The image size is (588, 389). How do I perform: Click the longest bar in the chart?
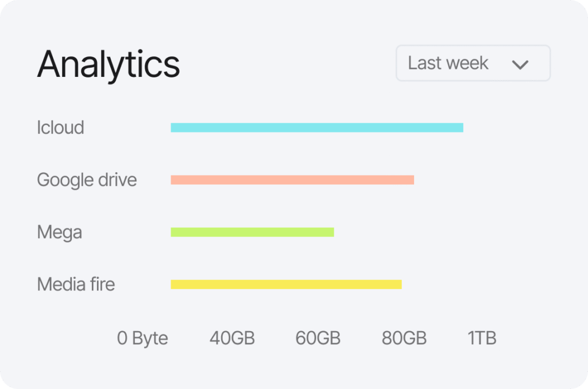316,127
